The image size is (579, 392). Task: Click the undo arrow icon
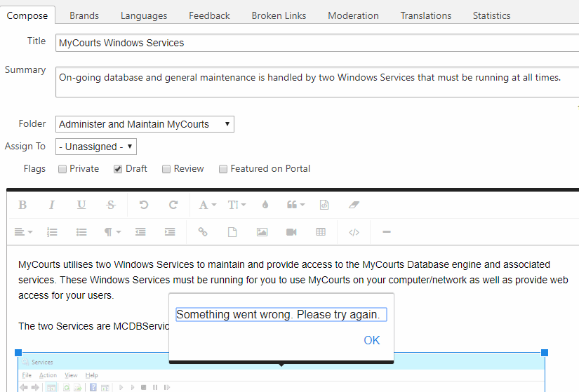click(144, 205)
